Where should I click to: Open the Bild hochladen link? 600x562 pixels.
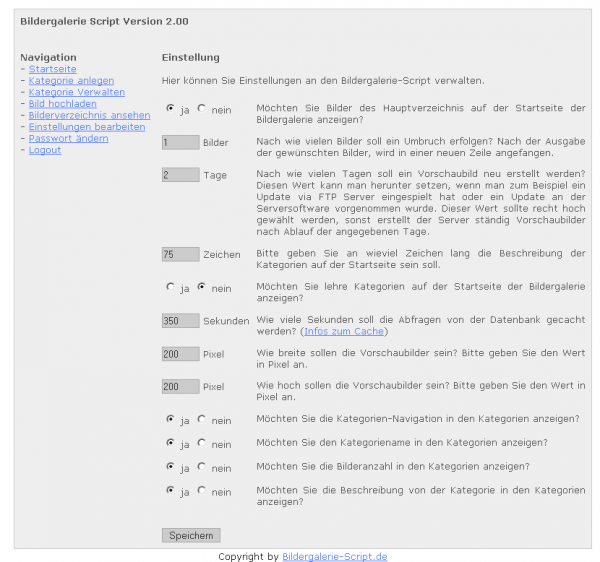pos(62,104)
